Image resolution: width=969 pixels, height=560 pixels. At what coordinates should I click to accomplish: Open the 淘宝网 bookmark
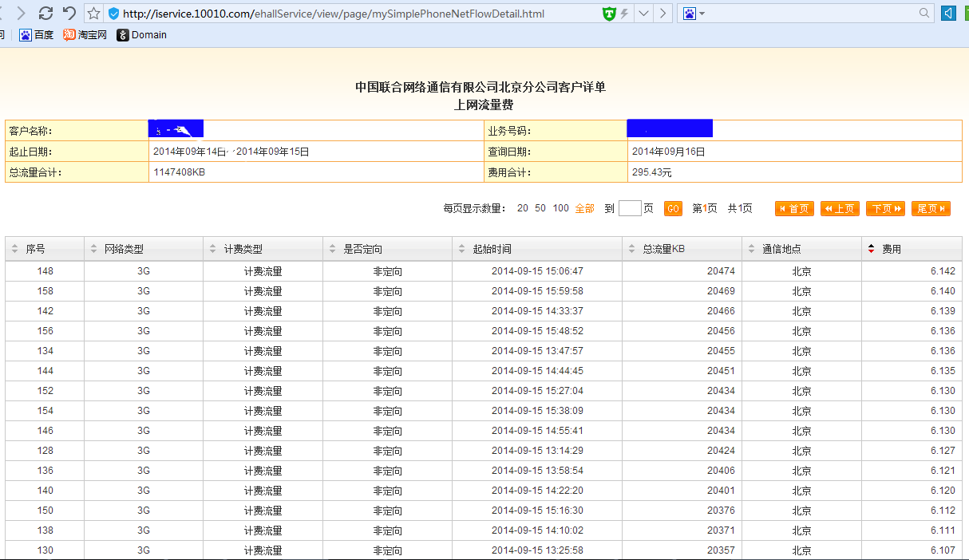85,35
